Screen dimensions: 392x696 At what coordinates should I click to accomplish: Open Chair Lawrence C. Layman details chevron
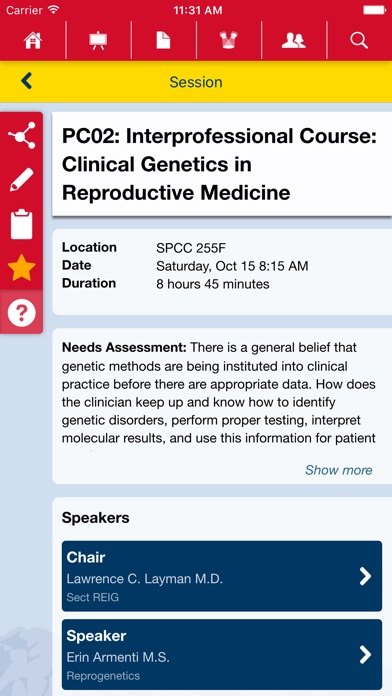[365, 576]
